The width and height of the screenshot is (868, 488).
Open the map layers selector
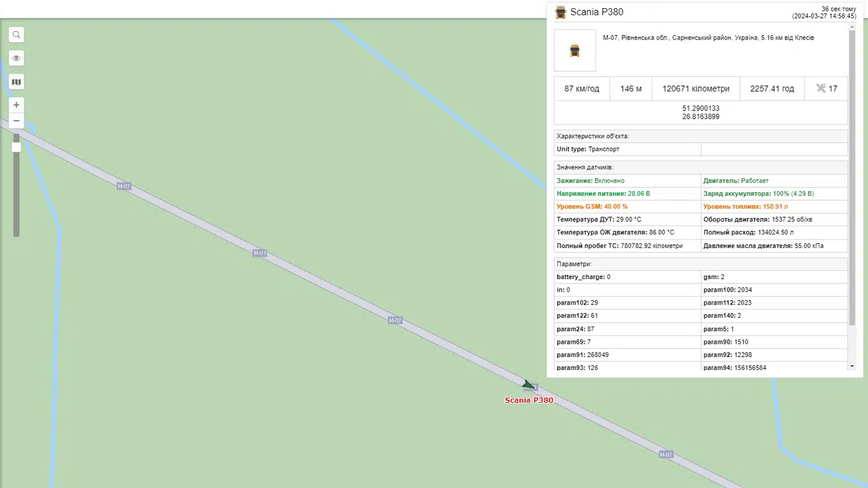[17, 82]
